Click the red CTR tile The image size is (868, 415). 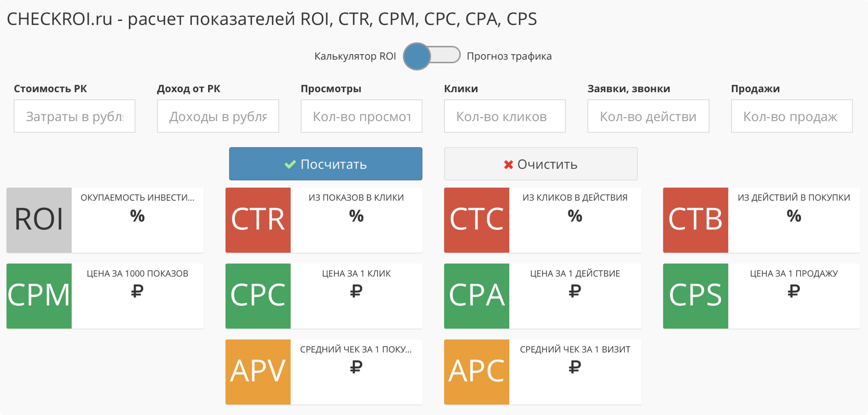258,220
